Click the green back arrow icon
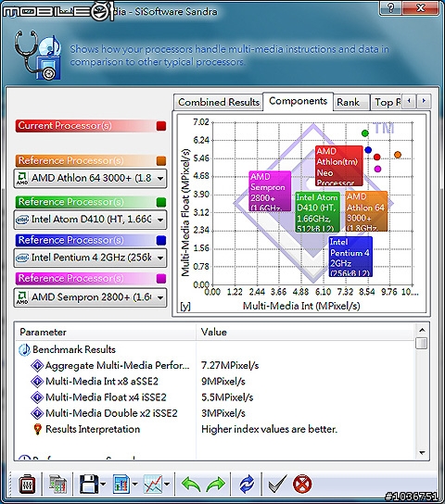This screenshot has height=504, width=445. coord(191,484)
